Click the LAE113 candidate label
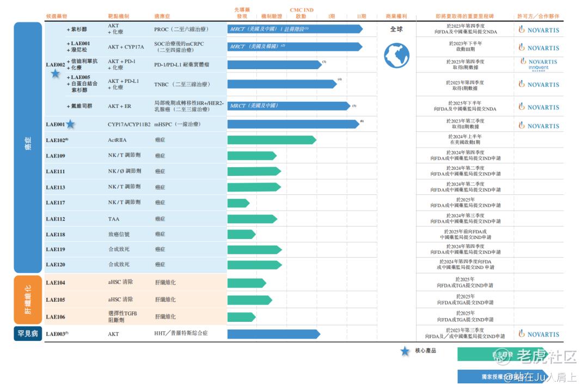 [56, 187]
